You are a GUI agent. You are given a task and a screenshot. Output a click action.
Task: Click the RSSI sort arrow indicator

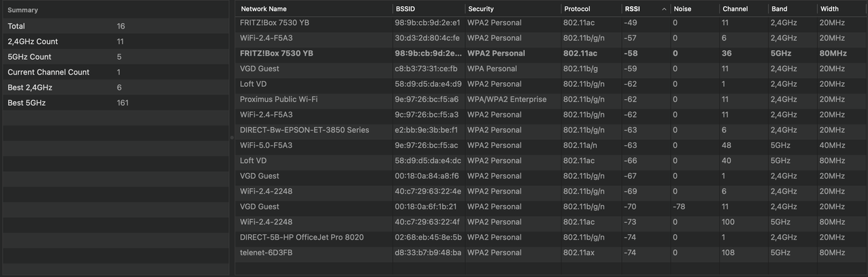tap(664, 10)
